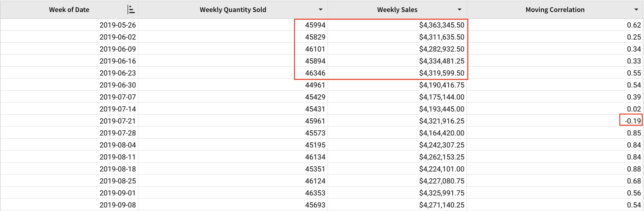Click the $4,164,420.00 weekly sales cell

pos(441,133)
